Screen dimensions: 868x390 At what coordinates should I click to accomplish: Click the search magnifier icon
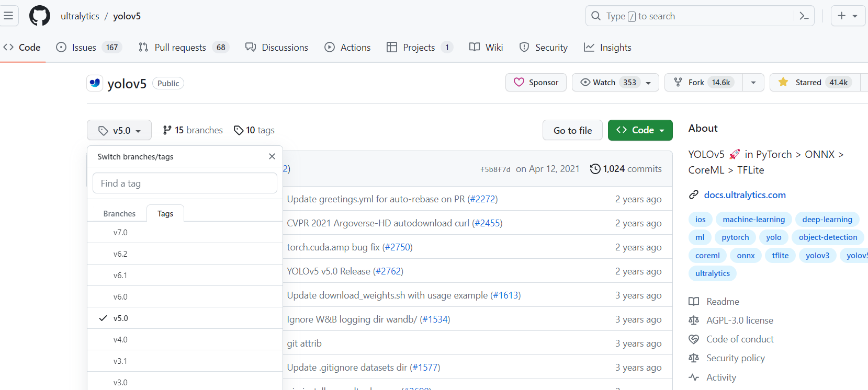click(596, 16)
